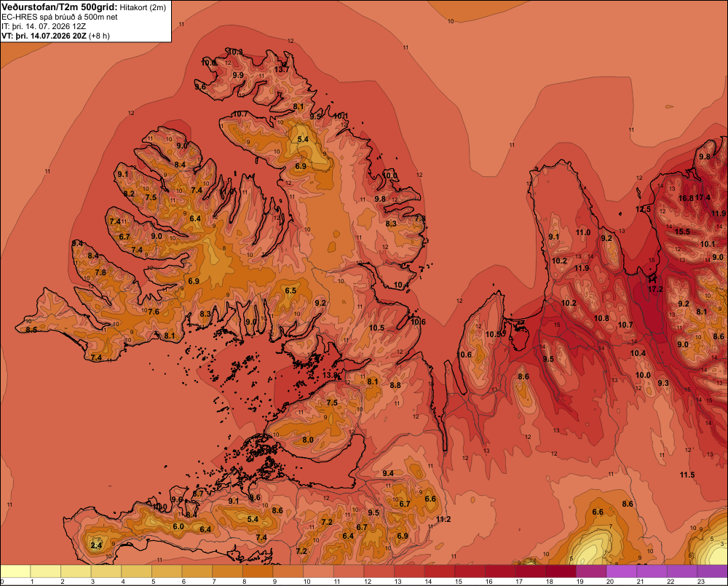Click the 11.2 temperature value
Screen dimensions: 728x586
pyautogui.click(x=443, y=519)
